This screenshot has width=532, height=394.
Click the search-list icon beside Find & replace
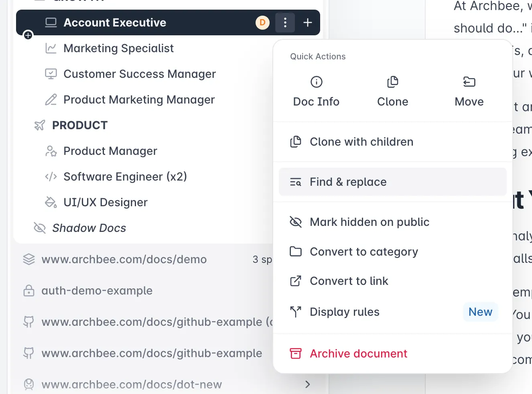[296, 182]
